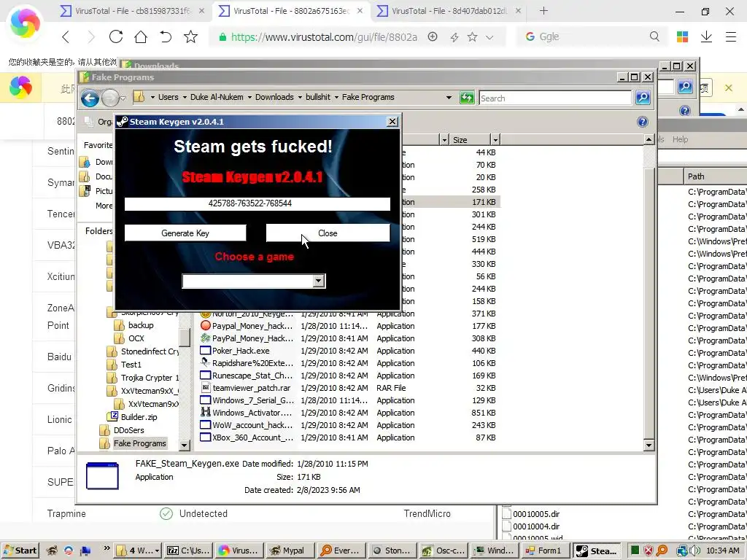Select Rapidshare%20Exte file icon
Image resolution: width=747 pixels, height=560 pixels.
[205, 363]
